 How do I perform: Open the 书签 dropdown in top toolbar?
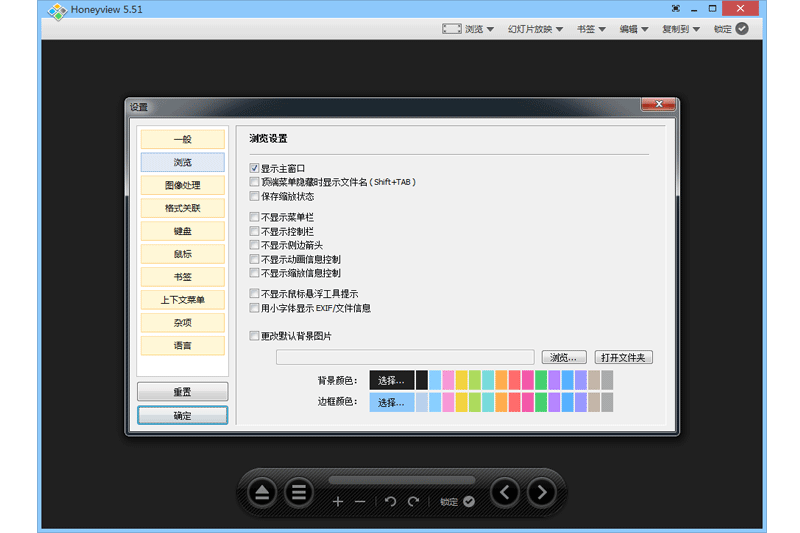click(x=591, y=29)
